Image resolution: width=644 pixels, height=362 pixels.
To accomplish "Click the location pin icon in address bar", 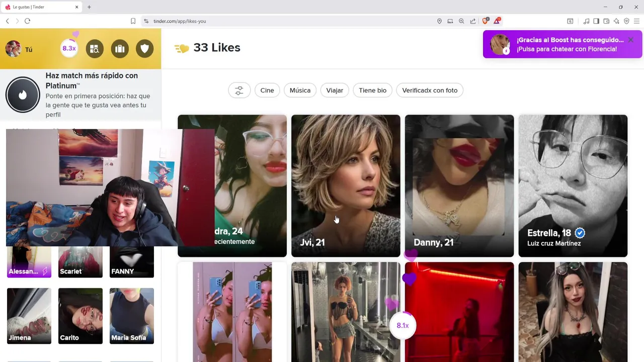I will [x=439, y=21].
